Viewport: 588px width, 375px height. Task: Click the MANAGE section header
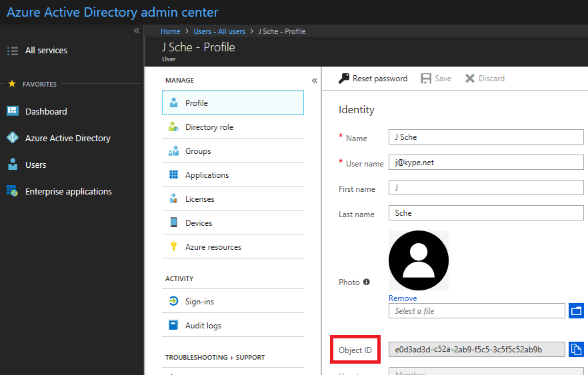179,80
